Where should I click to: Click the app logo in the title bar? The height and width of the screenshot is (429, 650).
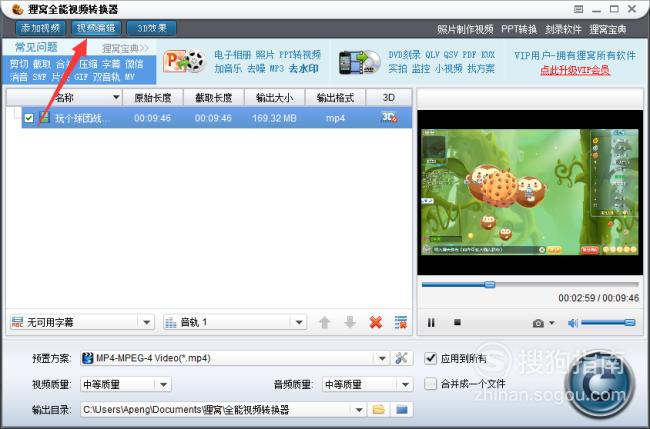(17, 9)
